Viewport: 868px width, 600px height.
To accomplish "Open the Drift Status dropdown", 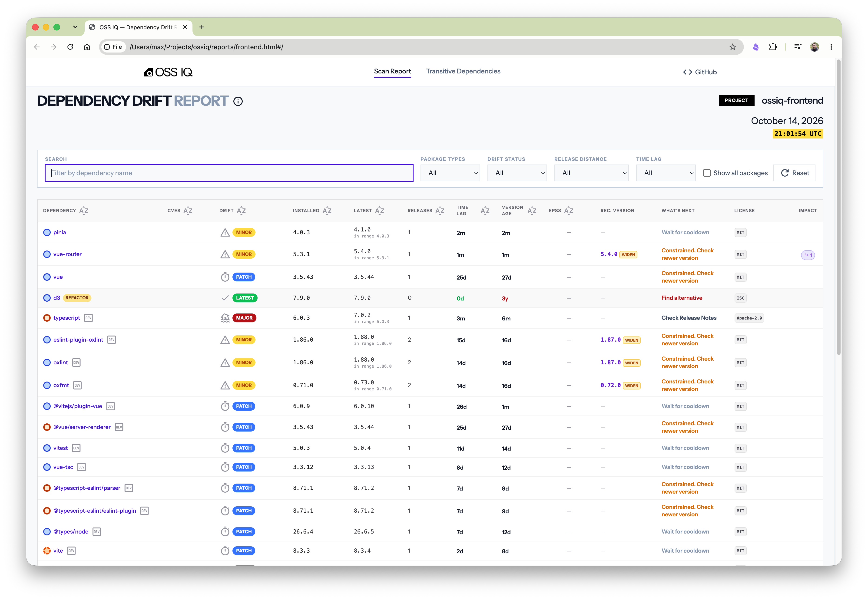I will [x=517, y=173].
